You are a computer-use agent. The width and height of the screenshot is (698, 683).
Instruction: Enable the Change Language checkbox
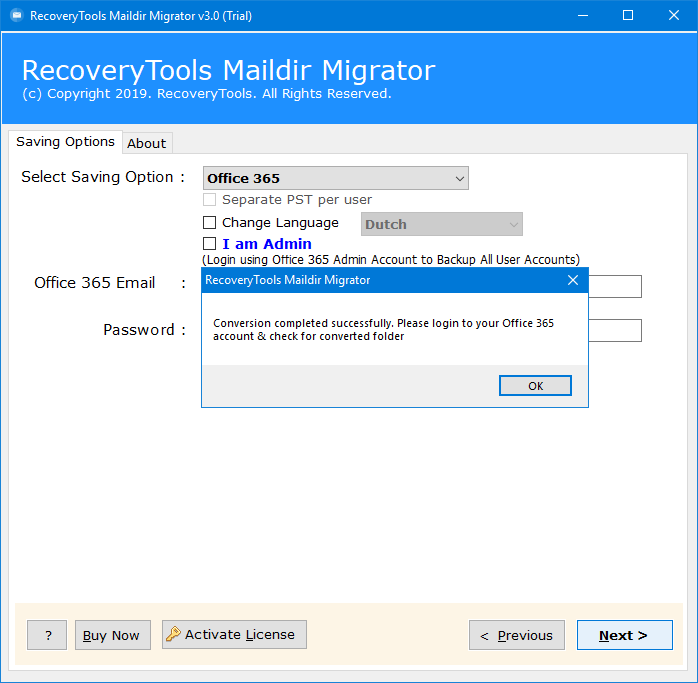tap(209, 222)
